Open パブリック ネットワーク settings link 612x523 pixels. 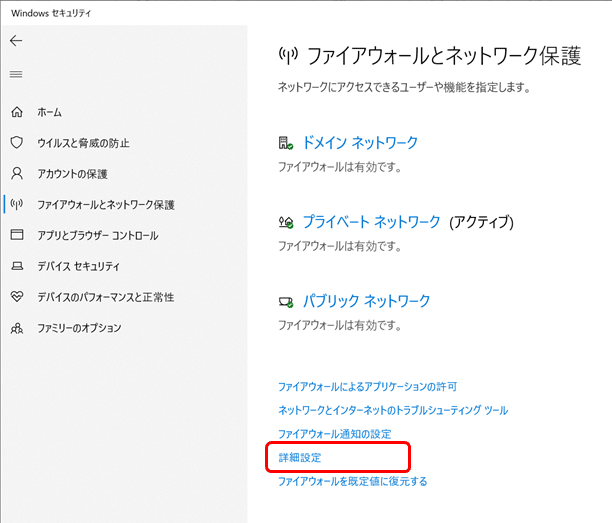point(366,301)
